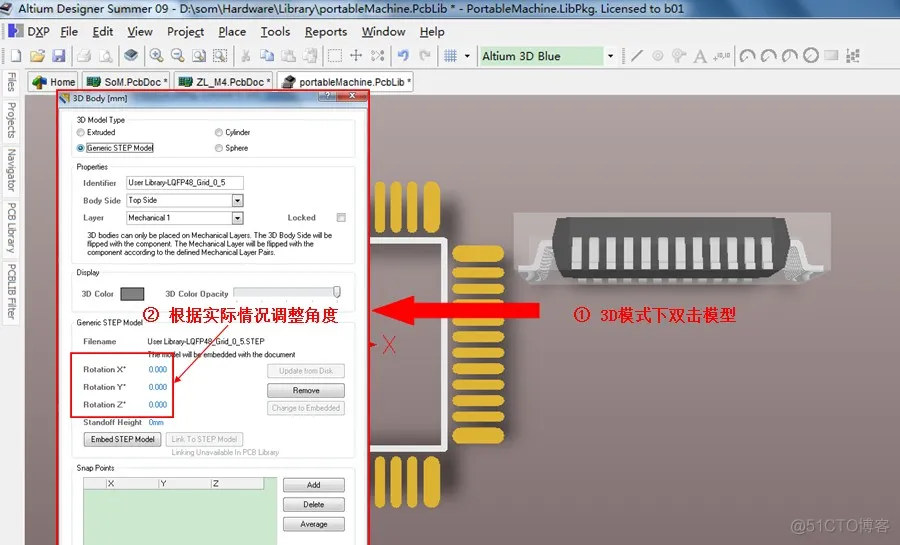
Task: Click the zoom-to-area icon
Action: [220, 55]
